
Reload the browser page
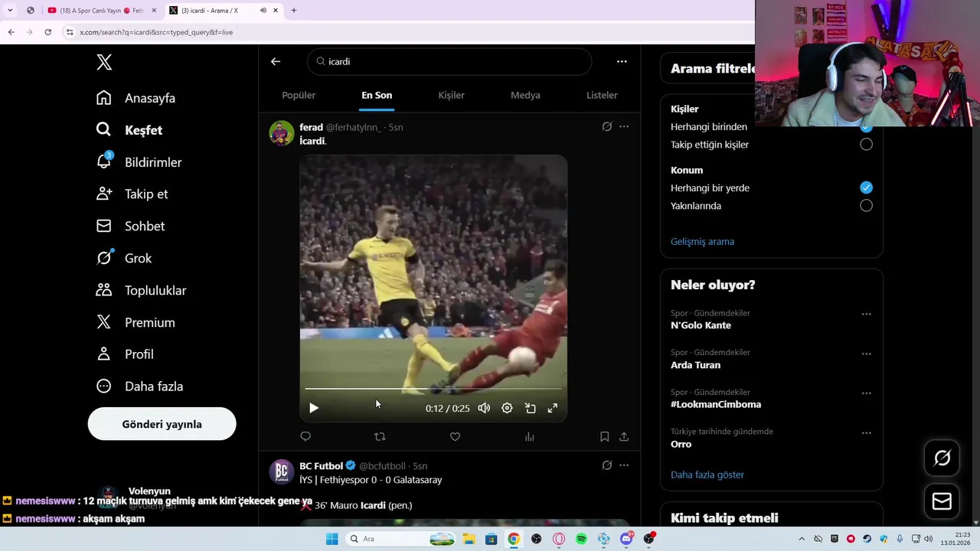coord(47,32)
